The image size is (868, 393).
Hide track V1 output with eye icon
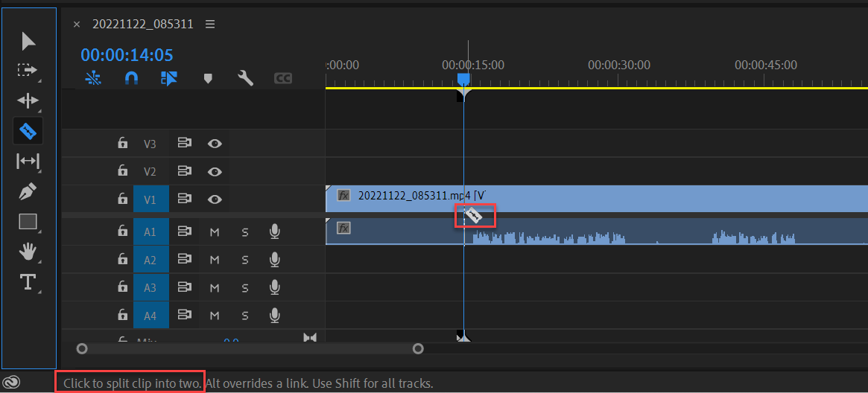tap(215, 199)
